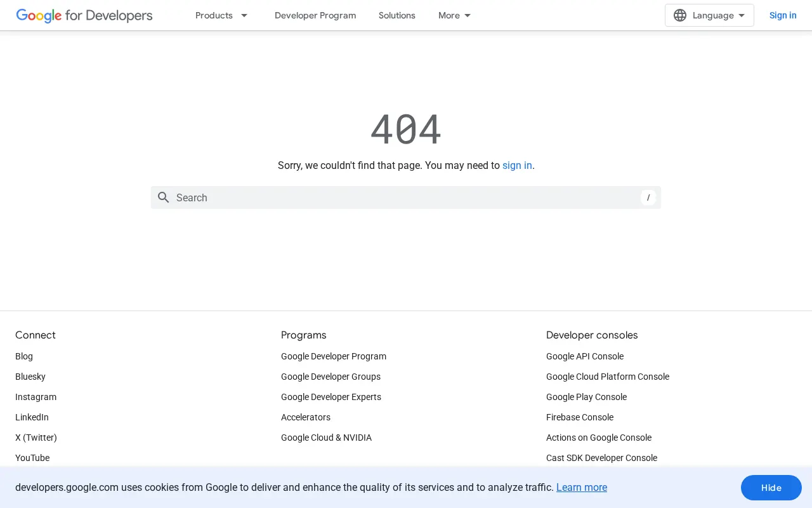Open the LinkedIn link
This screenshot has height=508, width=812.
tap(32, 417)
